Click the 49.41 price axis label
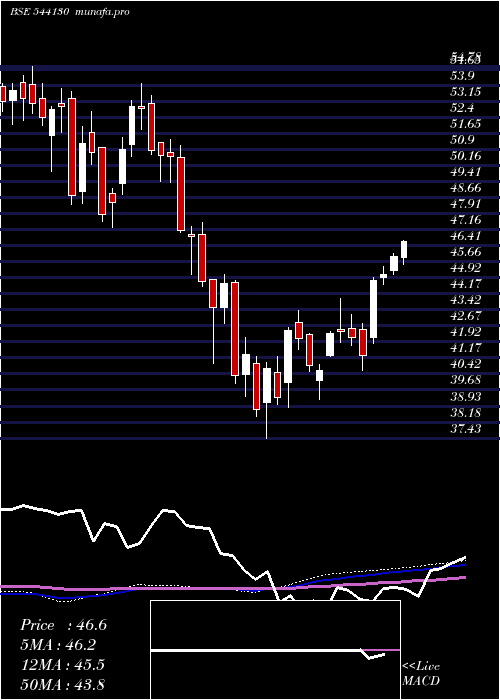The height and width of the screenshot is (700, 500). point(465,172)
